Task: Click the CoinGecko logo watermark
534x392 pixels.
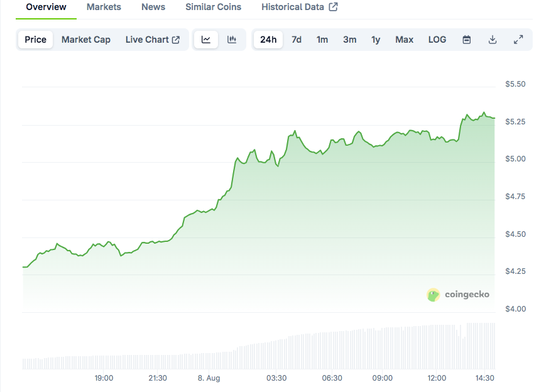Action: [x=459, y=294]
